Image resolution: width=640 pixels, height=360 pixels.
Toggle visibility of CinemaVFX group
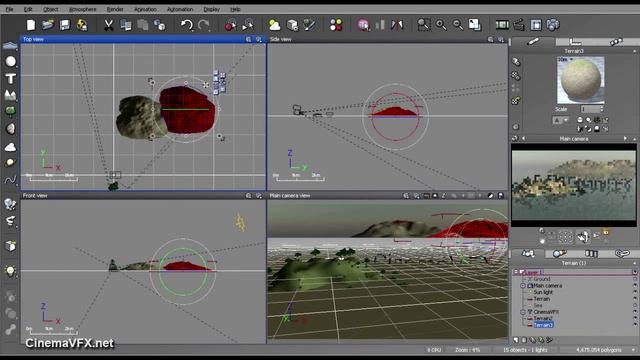(x=635, y=312)
